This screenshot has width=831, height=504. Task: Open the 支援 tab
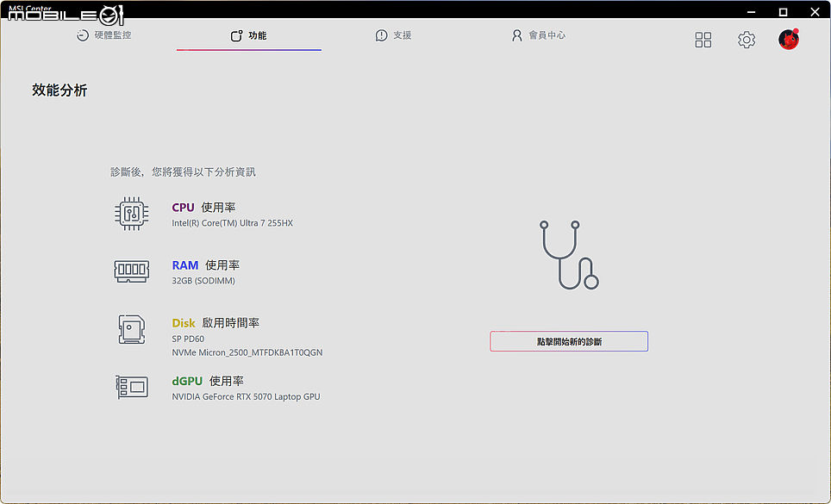coord(393,35)
